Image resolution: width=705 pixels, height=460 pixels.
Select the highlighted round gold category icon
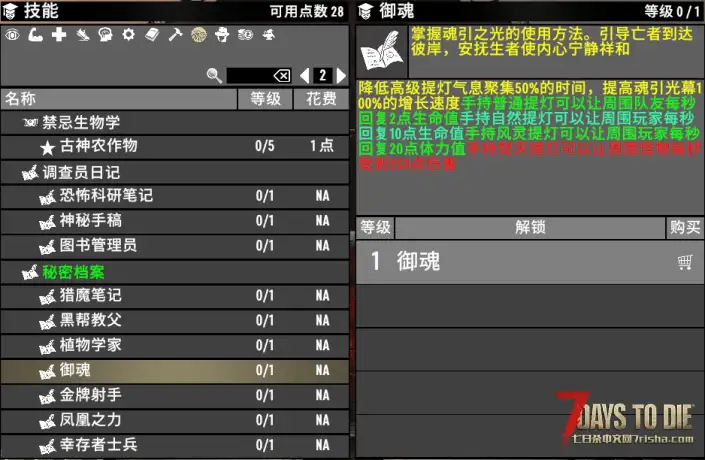[199, 35]
